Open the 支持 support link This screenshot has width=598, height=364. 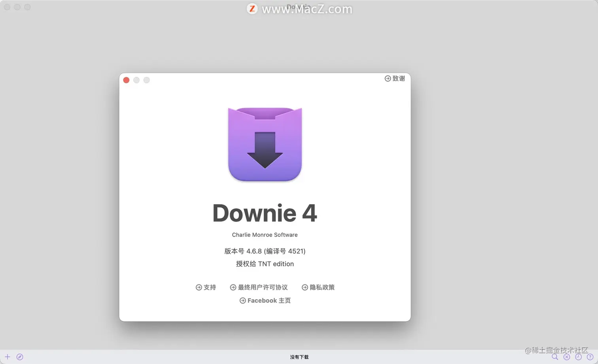[209, 287]
